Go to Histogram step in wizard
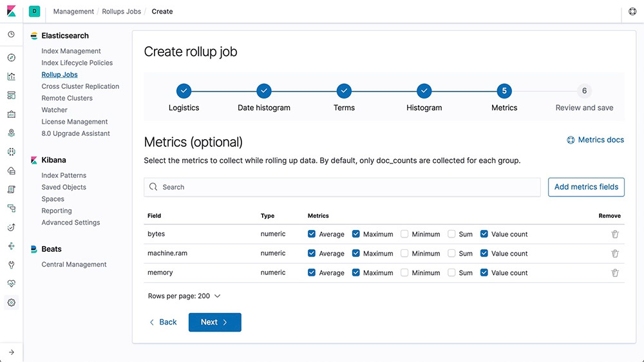The height and width of the screenshot is (362, 644). 424,91
